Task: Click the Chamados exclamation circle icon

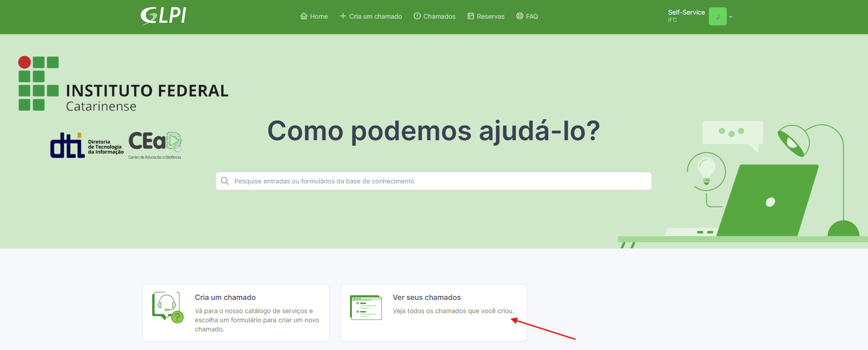Action: tap(417, 16)
